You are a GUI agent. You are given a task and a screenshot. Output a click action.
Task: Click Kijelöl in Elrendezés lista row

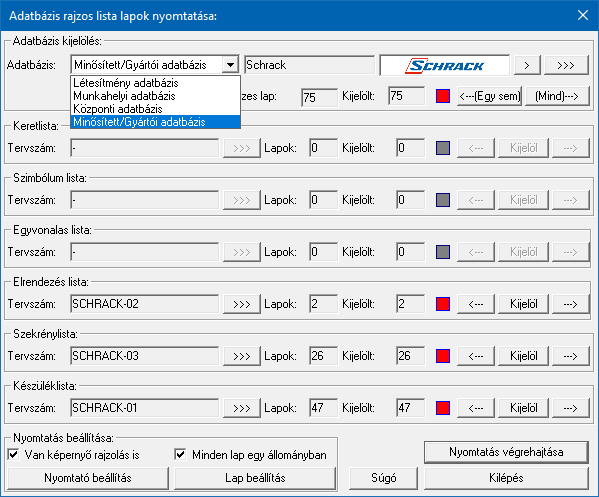pos(523,304)
